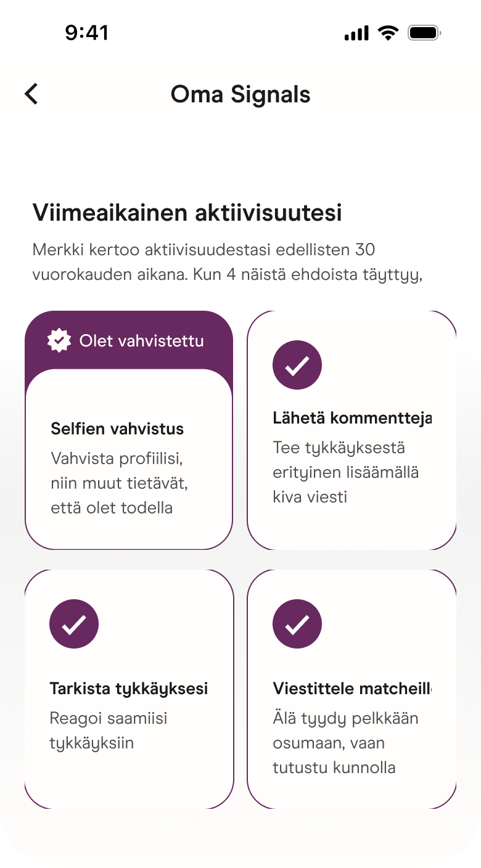The height and width of the screenshot is (868, 481).
Task: Tap the Olet vahvistettu banner label
Action: click(x=142, y=340)
